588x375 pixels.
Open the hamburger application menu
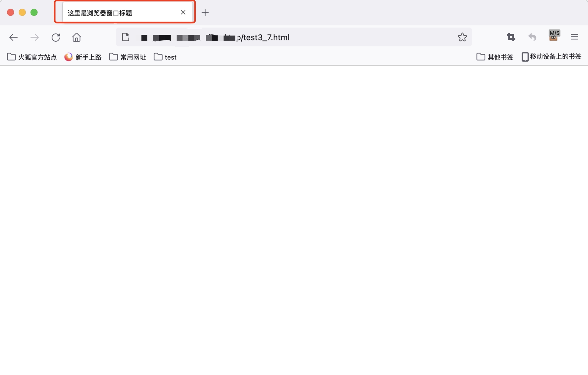coord(574,37)
